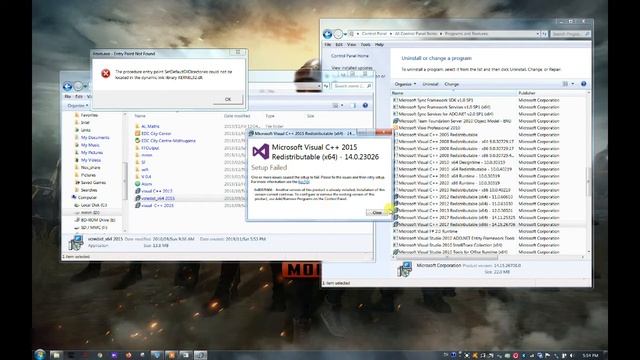Select the Atom file icon in Explorer
Screen dimensions: 640x360
(x=138, y=184)
